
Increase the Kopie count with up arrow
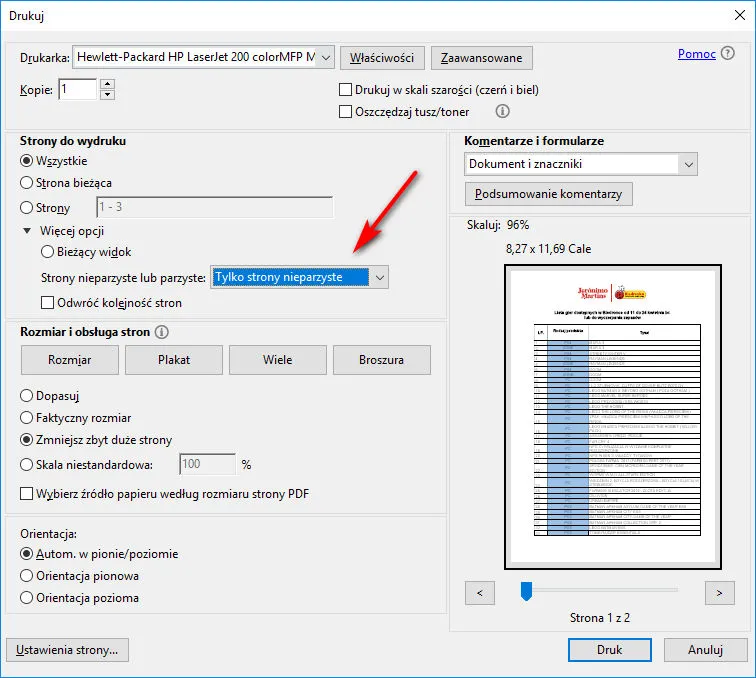108,84
